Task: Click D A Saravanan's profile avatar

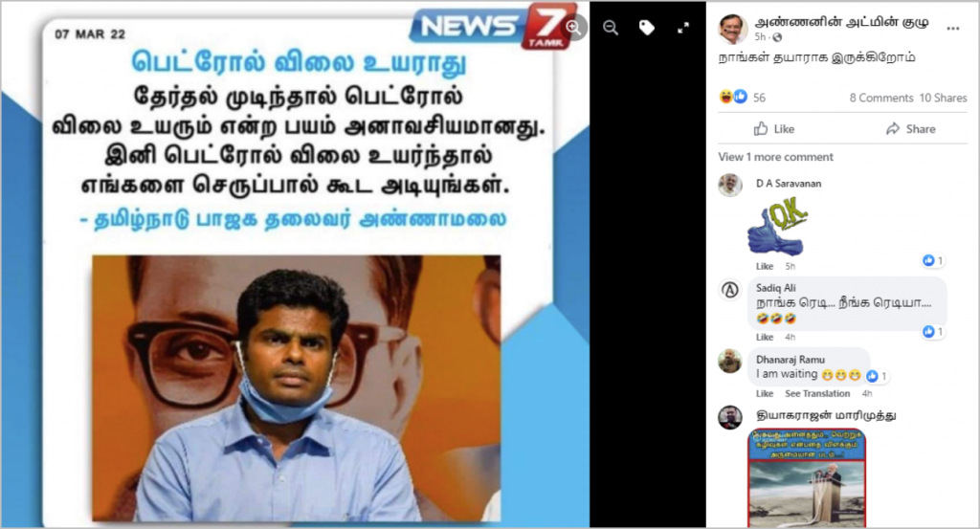Action: tap(730, 185)
